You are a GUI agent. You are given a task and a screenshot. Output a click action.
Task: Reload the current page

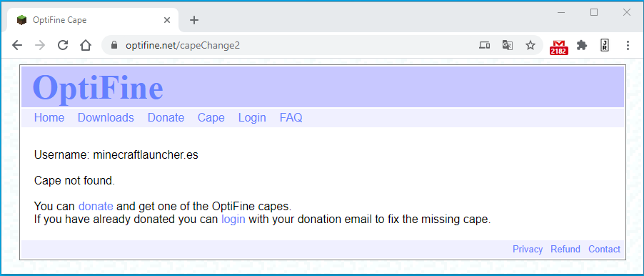tap(62, 45)
